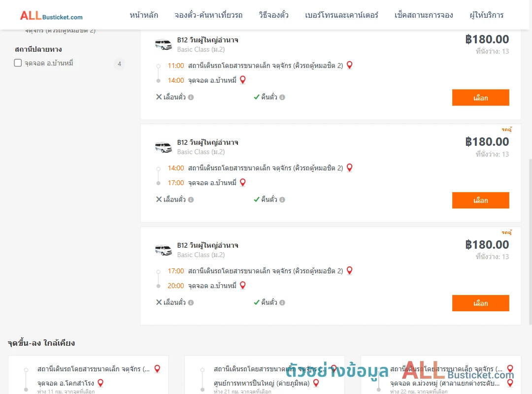Open map pin for 17:00 อ.บ้านหมี่ arrival

tap(242, 182)
